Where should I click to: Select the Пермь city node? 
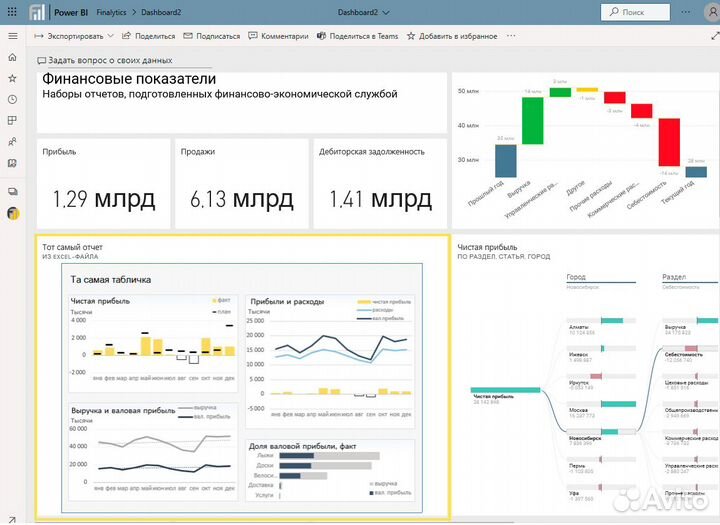click(x=602, y=459)
